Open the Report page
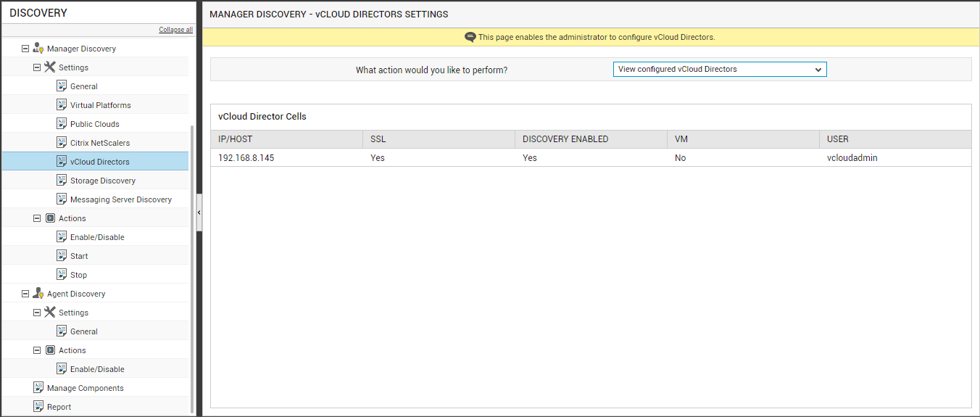This screenshot has width=980, height=417. pyautogui.click(x=59, y=407)
